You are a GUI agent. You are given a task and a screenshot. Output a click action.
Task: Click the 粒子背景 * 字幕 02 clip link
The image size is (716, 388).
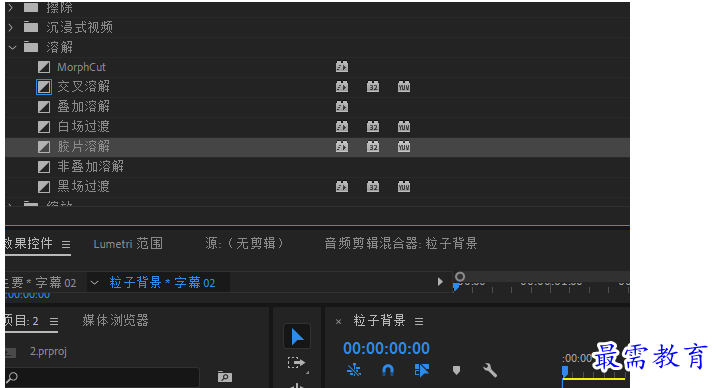click(162, 283)
